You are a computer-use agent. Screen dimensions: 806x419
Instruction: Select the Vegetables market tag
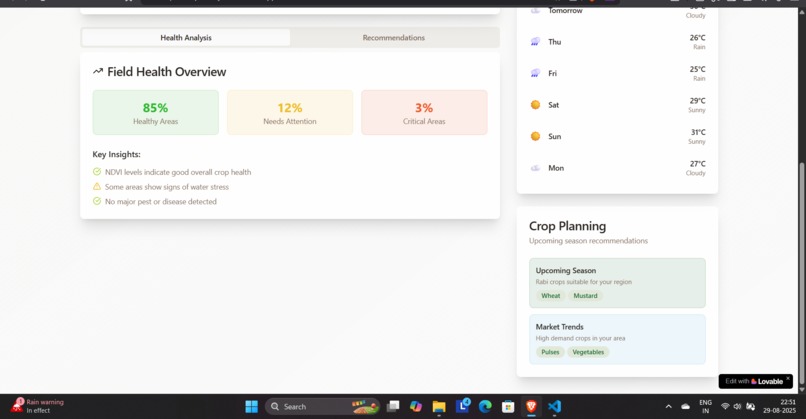click(x=588, y=352)
